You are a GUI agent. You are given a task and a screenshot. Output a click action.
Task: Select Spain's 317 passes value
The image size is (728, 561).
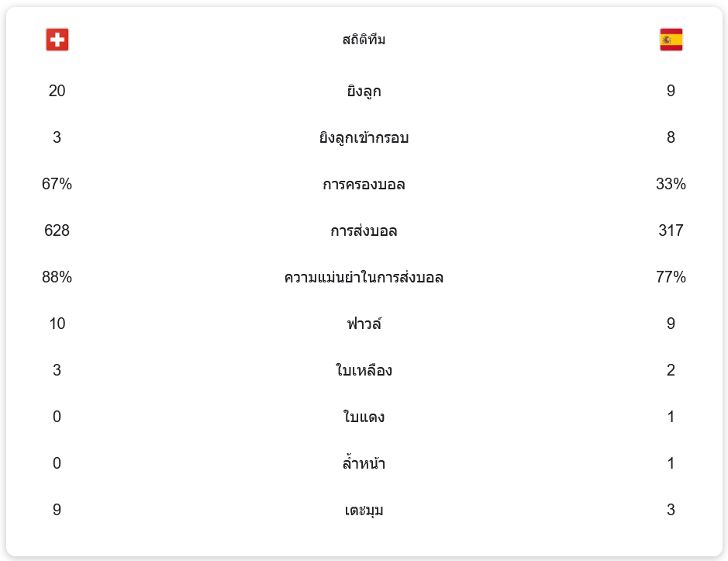point(671,231)
